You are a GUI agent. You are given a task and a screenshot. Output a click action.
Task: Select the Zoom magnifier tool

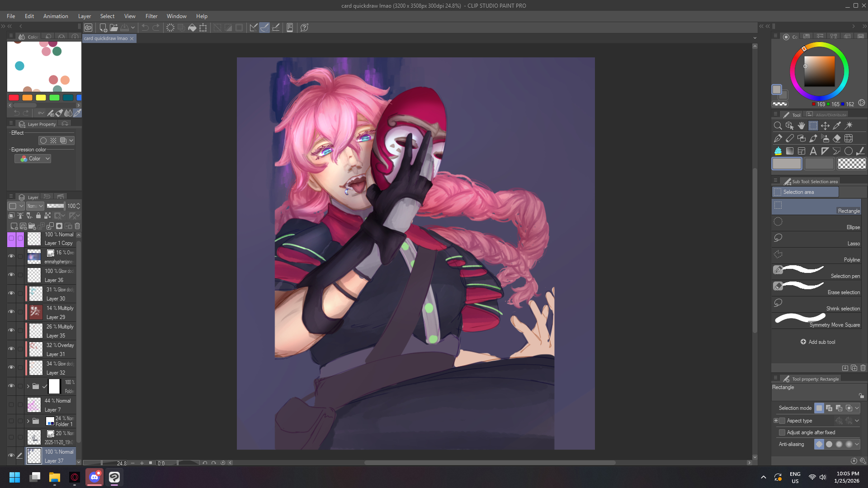(x=778, y=126)
